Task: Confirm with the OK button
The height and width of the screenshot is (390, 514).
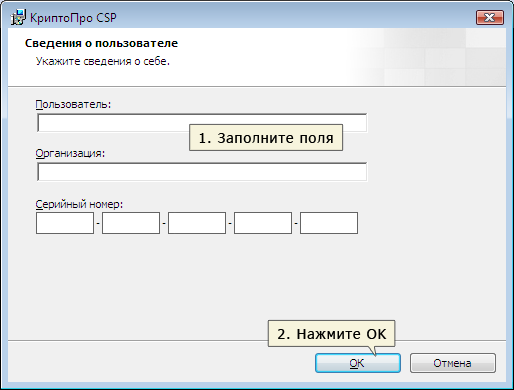Action: coord(358,363)
